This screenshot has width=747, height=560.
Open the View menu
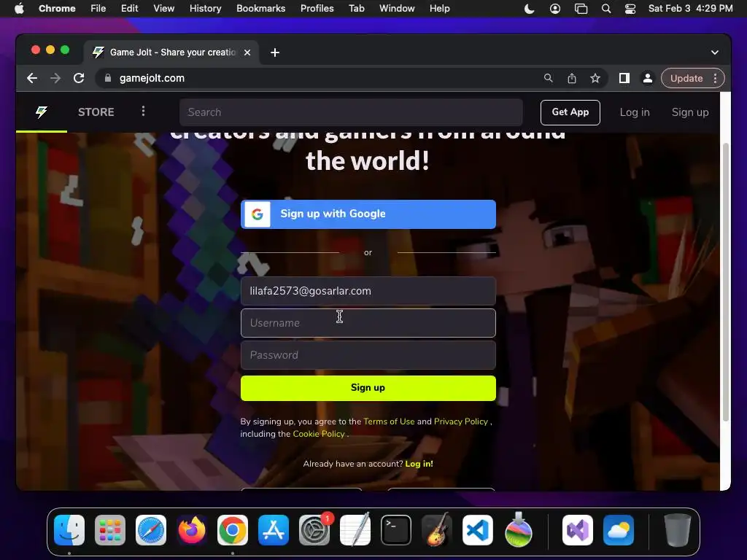[164, 8]
